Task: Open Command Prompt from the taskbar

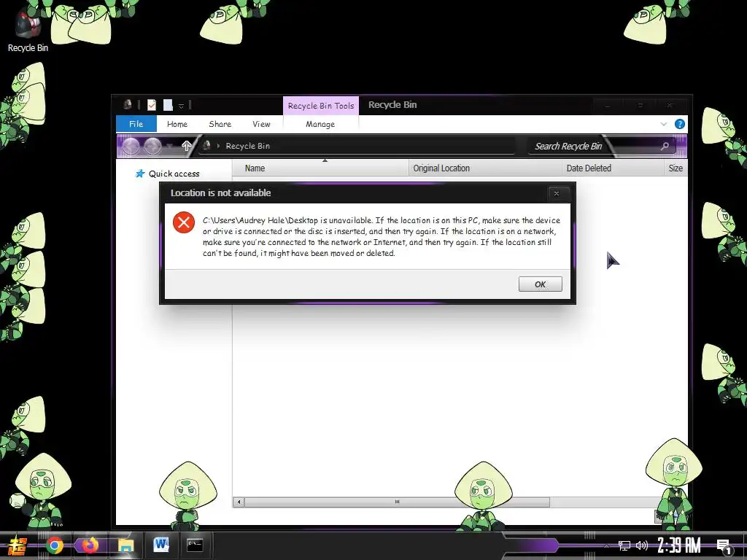Action: coord(195,545)
